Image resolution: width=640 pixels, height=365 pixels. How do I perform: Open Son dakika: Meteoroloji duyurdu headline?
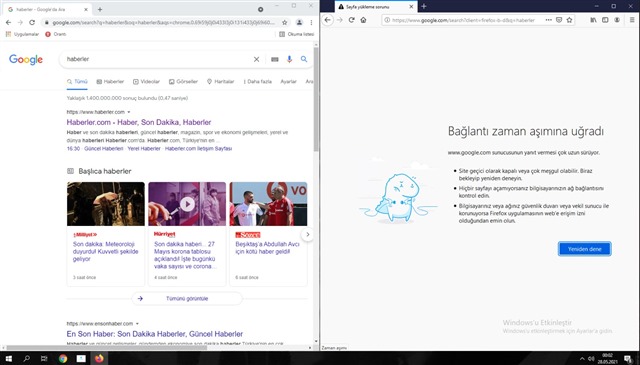click(105, 251)
